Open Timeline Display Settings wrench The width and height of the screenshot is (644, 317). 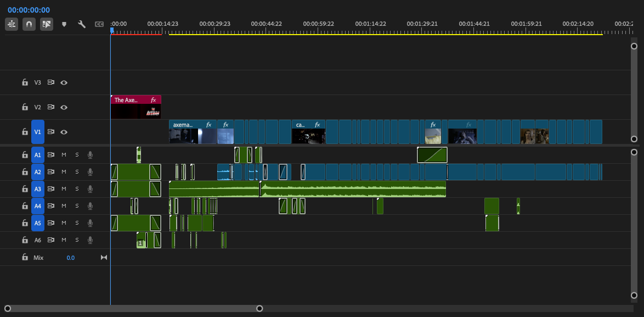tap(82, 24)
